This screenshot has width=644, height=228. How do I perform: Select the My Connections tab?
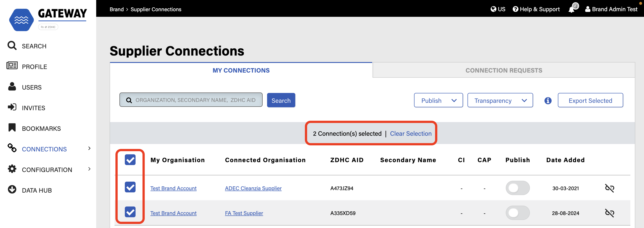(x=241, y=70)
